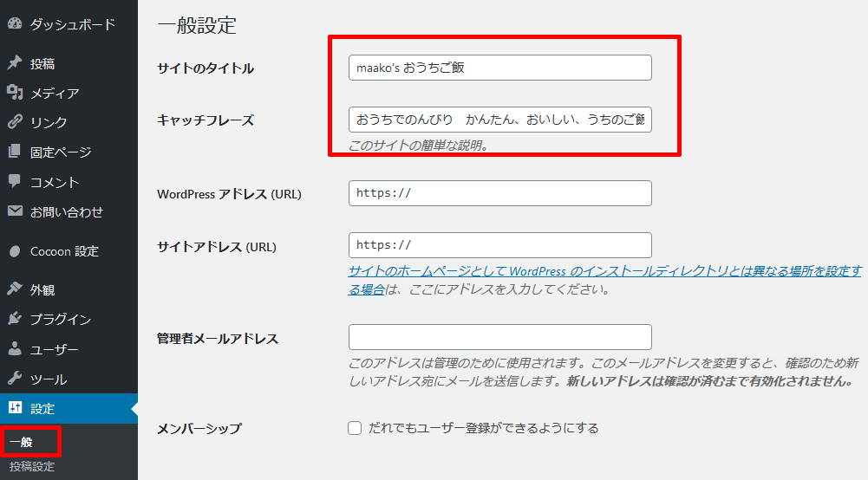Click the pushpin icon for 投稿
868x480 pixels.
click(x=15, y=63)
